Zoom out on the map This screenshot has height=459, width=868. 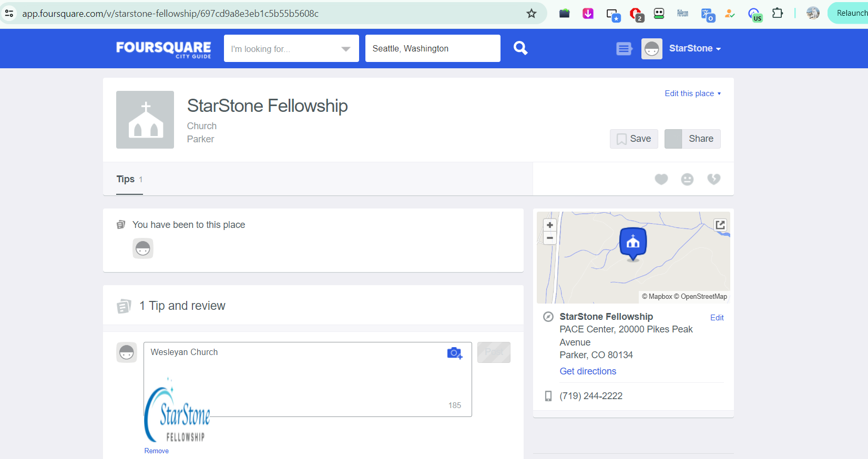(550, 238)
